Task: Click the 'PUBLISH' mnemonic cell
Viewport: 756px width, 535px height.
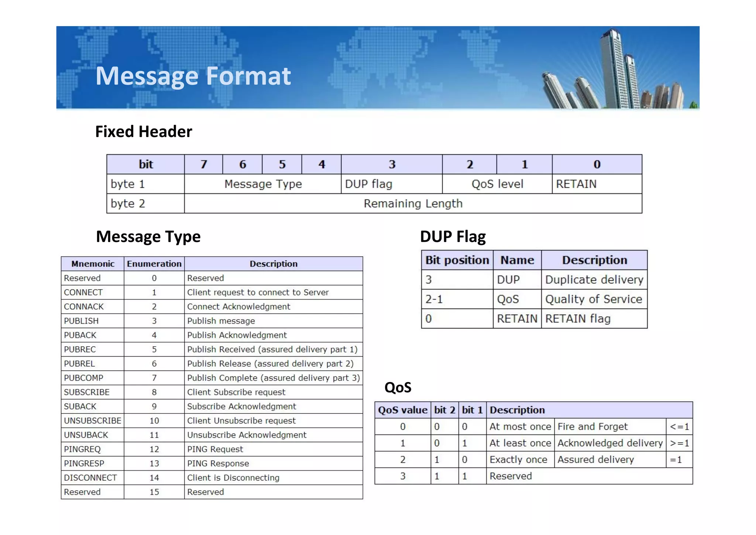Action: (x=93, y=321)
